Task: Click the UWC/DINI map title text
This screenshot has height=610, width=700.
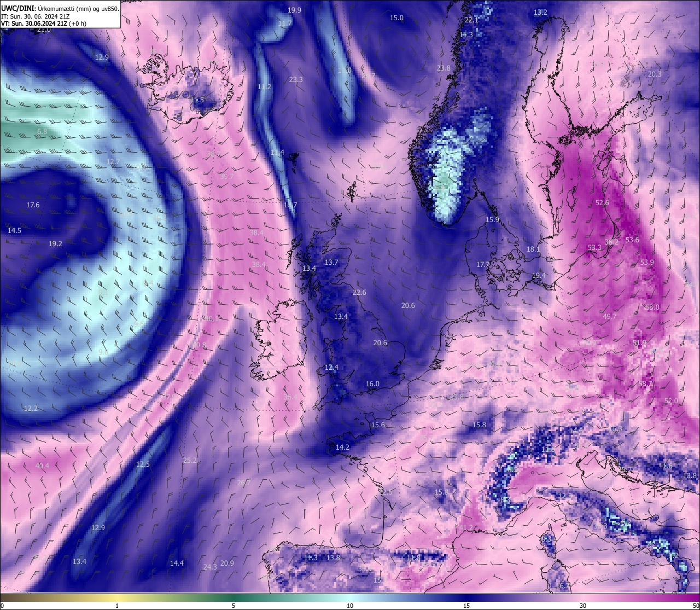Action: tap(60, 8)
